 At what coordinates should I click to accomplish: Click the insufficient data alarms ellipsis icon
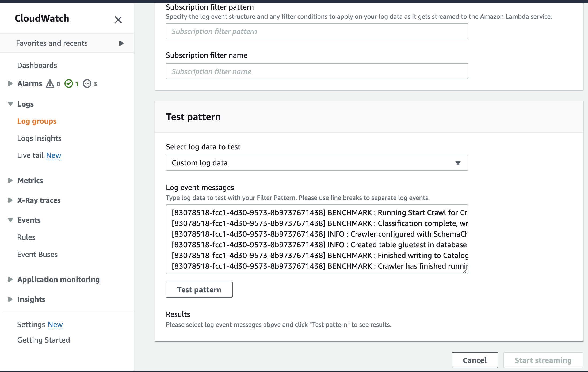click(x=87, y=83)
